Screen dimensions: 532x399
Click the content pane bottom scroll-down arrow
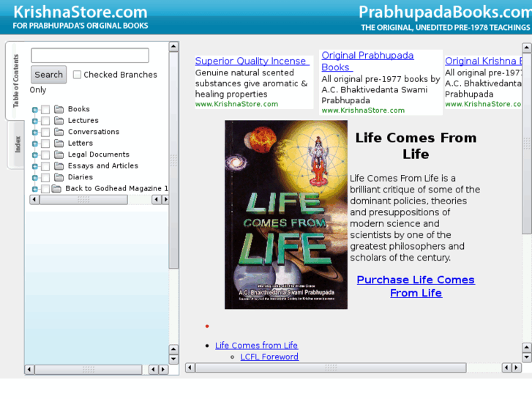coord(527,357)
